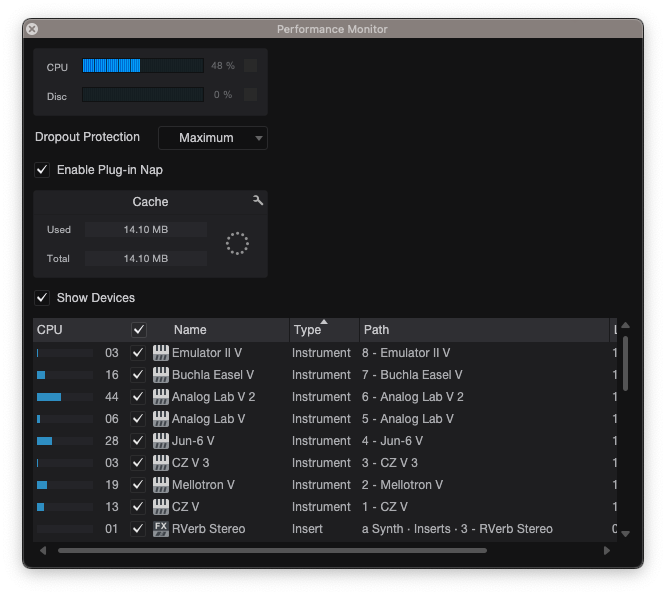
Task: Click the horizontal scrollbar thumb
Action: tap(272, 551)
